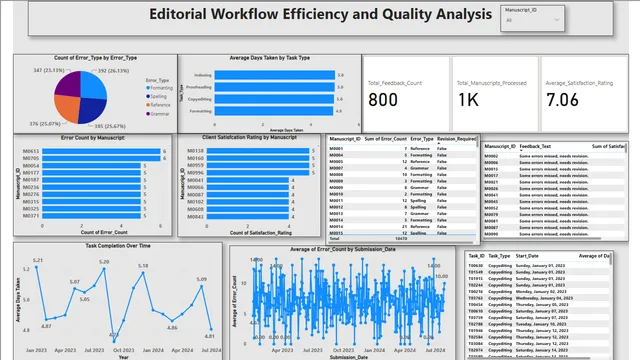Select the Copyediting bar in Average Days chart
This screenshot has width=640, height=360.
pos(274,99)
